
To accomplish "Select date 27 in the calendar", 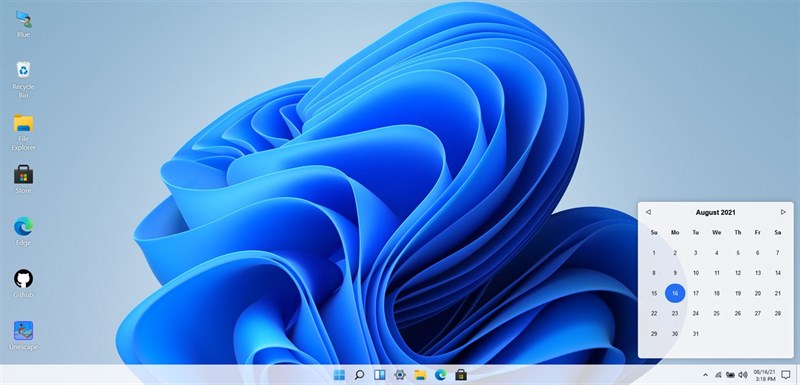I will 758,314.
